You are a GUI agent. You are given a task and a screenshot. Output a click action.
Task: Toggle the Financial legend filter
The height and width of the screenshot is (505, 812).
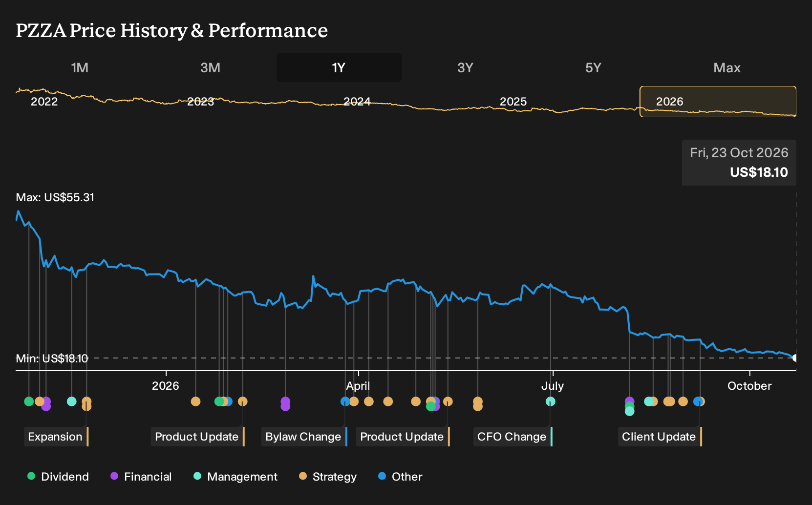coord(141,477)
